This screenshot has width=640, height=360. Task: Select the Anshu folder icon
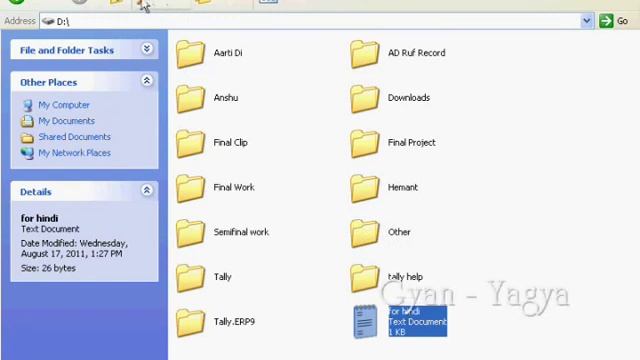pyautogui.click(x=190, y=98)
